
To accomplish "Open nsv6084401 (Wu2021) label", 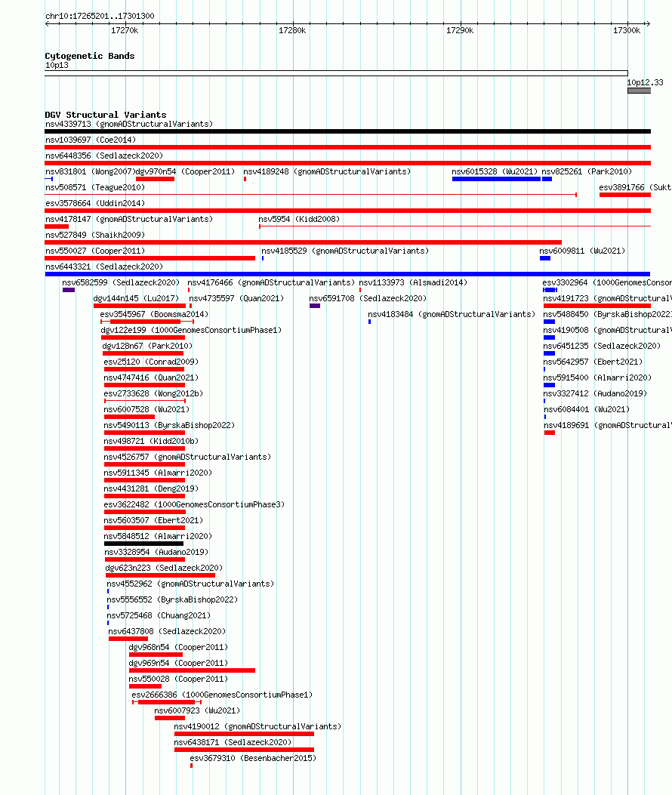I will coord(587,410).
